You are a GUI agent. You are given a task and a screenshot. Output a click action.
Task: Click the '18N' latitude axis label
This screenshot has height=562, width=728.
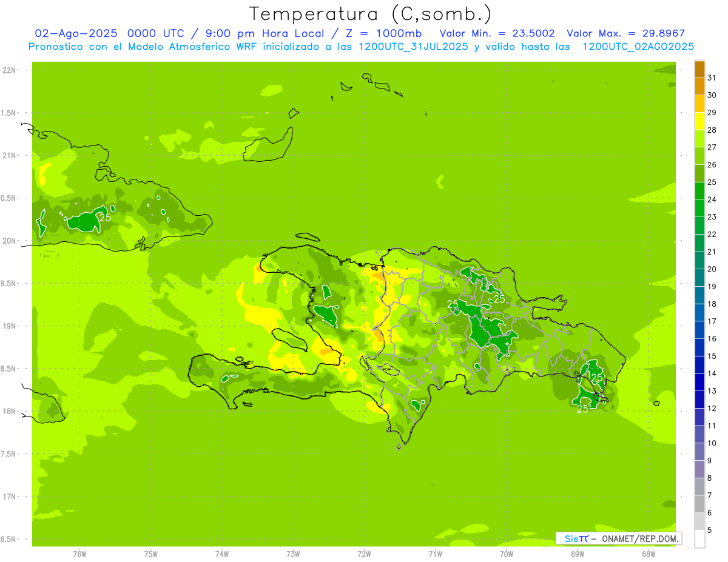(x=10, y=411)
